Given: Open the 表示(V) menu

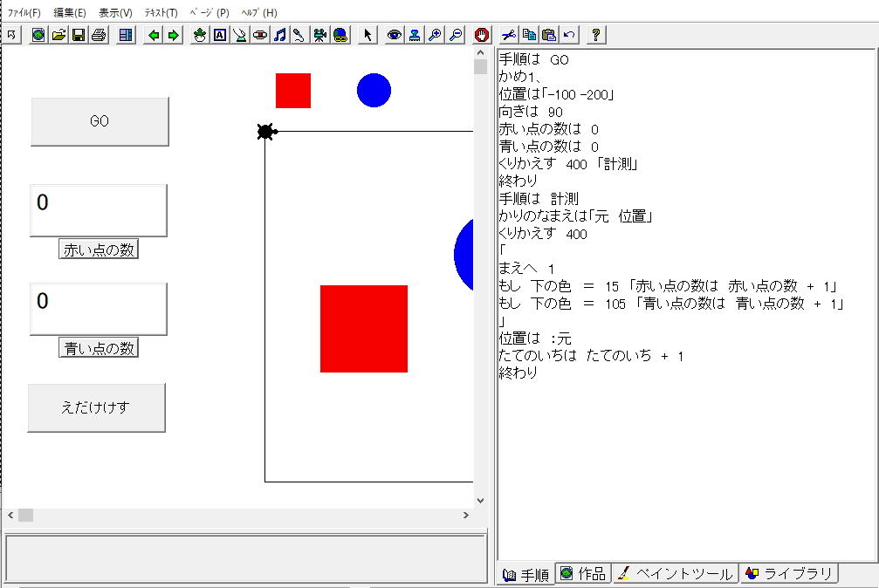Looking at the screenshot, I should (115, 12).
